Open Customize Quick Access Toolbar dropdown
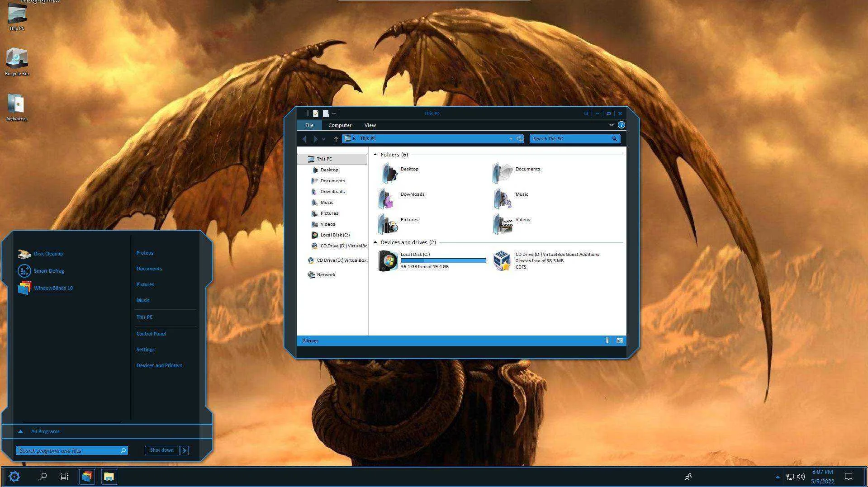Image resolution: width=868 pixels, height=487 pixels. point(334,114)
